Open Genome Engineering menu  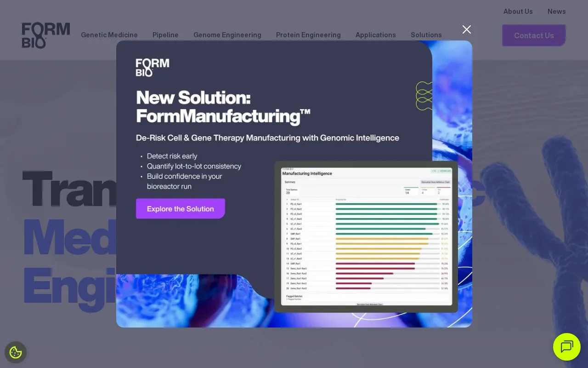pos(227,35)
